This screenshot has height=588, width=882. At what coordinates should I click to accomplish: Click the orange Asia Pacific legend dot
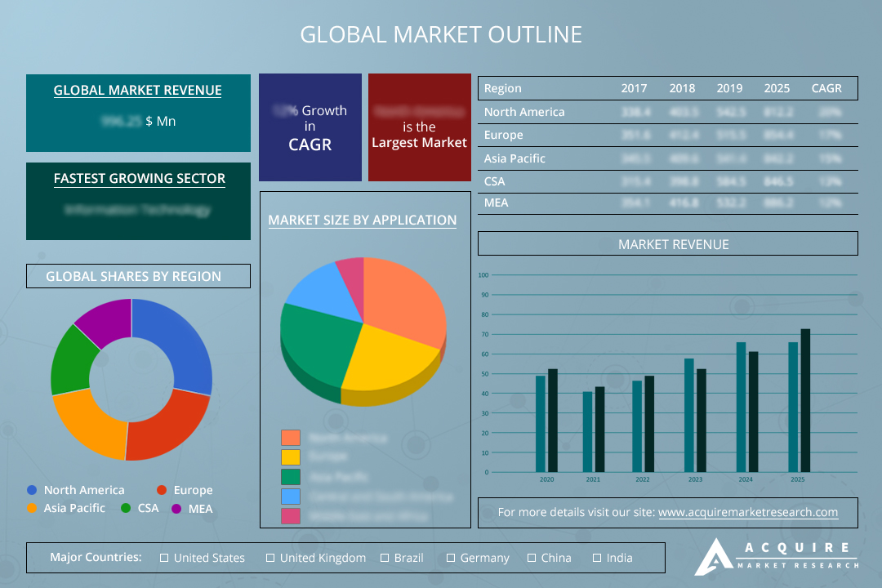pos(31,508)
